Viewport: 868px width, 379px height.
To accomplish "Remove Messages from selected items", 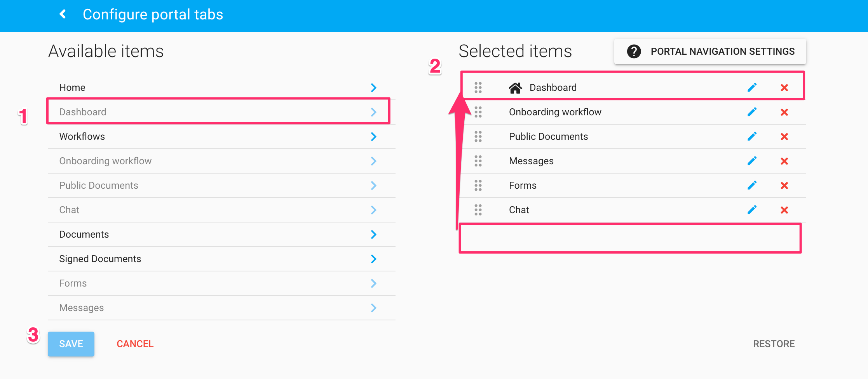I will point(784,161).
